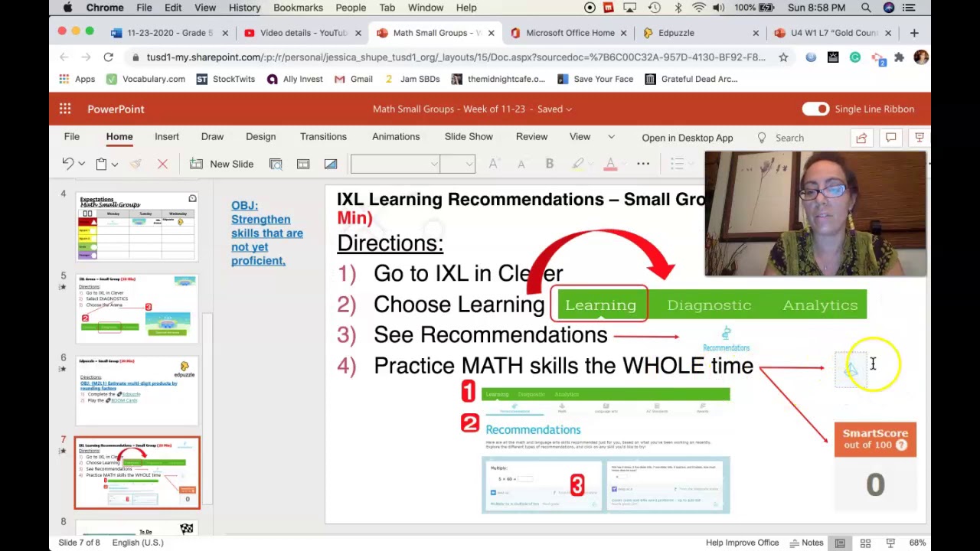Click the Bluetooth icon in menu bar
980x551 pixels.
tap(678, 8)
